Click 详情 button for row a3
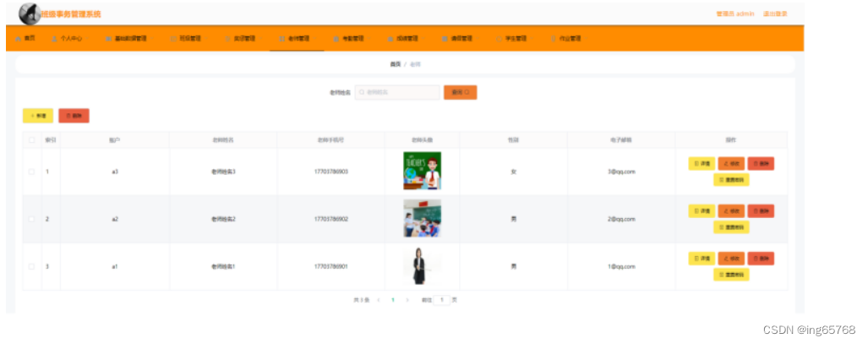 click(x=702, y=164)
